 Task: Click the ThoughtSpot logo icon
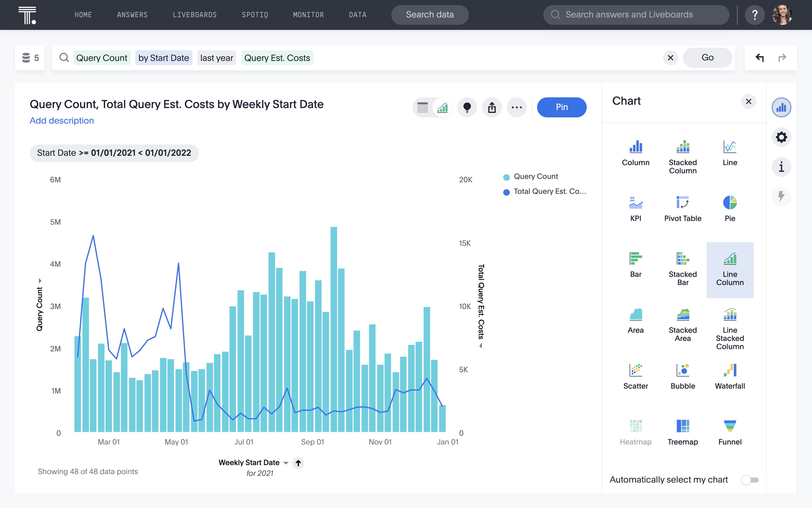click(x=27, y=15)
